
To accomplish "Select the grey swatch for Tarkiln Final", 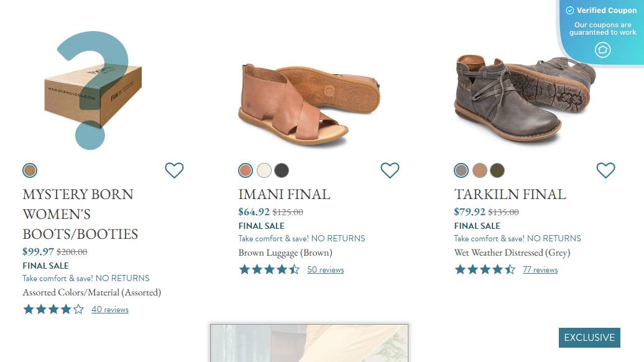I will [x=461, y=170].
